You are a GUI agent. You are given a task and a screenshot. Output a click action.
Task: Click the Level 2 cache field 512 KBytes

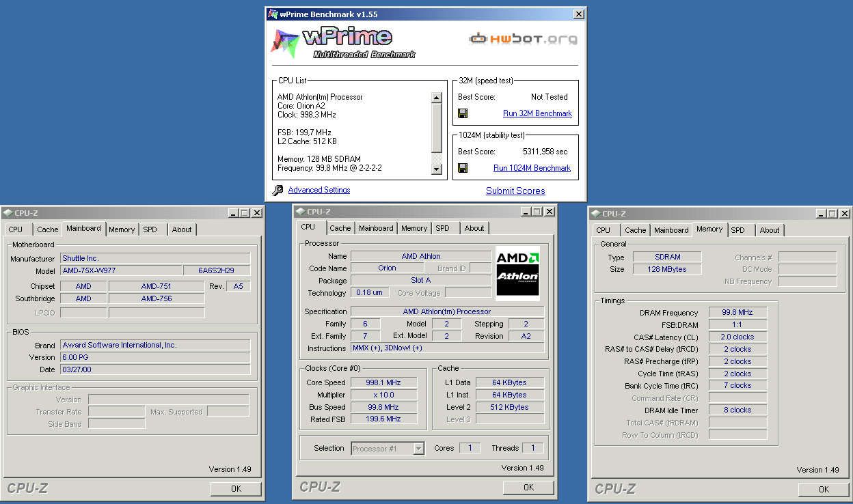511,407
